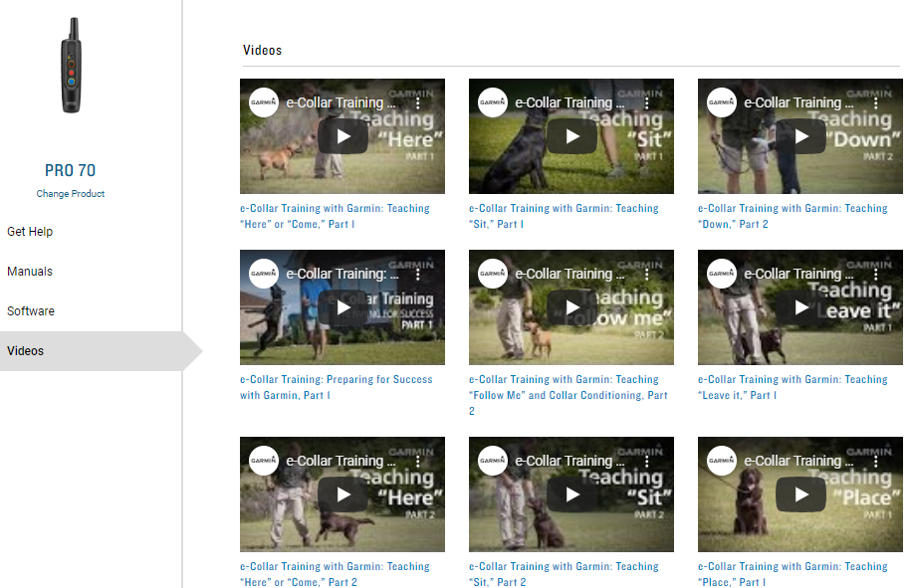Open more options on "Sit" Part 1 video
Screen dimensions: 912x588
tap(647, 102)
